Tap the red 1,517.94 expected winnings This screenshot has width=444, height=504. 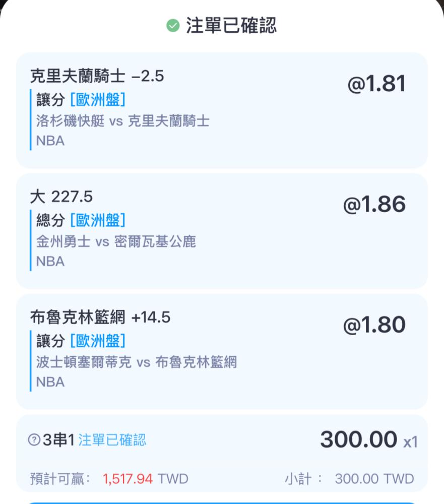tap(128, 478)
